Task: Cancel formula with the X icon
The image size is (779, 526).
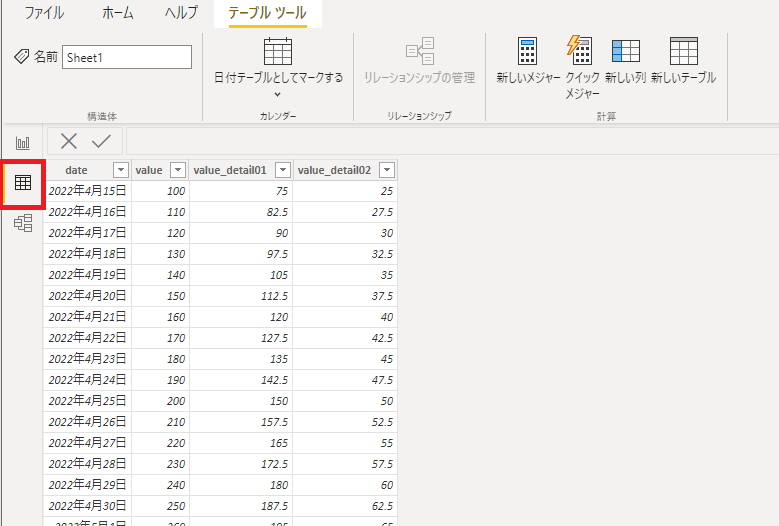Action: pos(69,141)
